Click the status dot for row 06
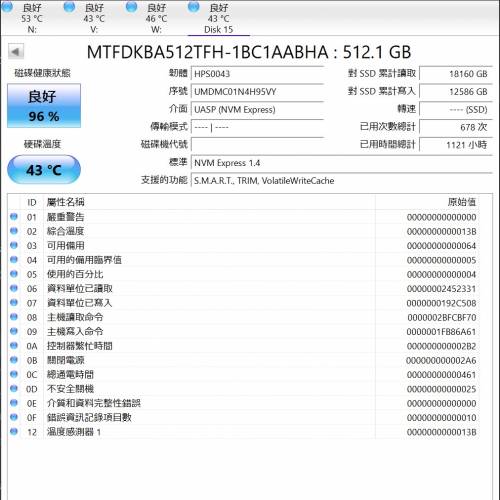 pyautogui.click(x=14, y=288)
